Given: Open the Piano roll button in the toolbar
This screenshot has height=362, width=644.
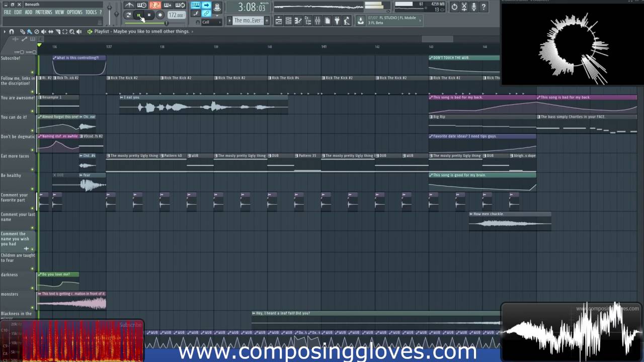Looking at the screenshot, I should (x=298, y=21).
